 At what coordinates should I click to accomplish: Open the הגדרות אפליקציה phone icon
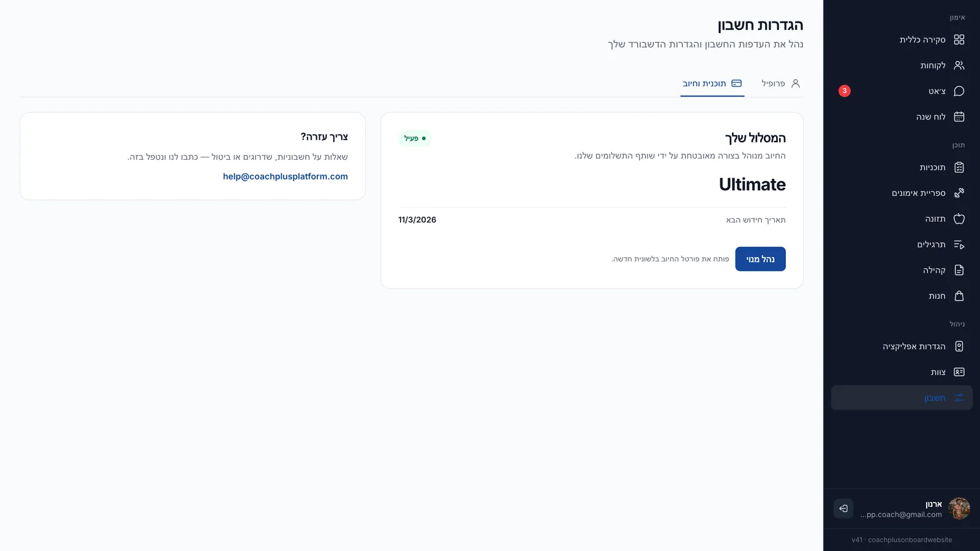tap(959, 347)
